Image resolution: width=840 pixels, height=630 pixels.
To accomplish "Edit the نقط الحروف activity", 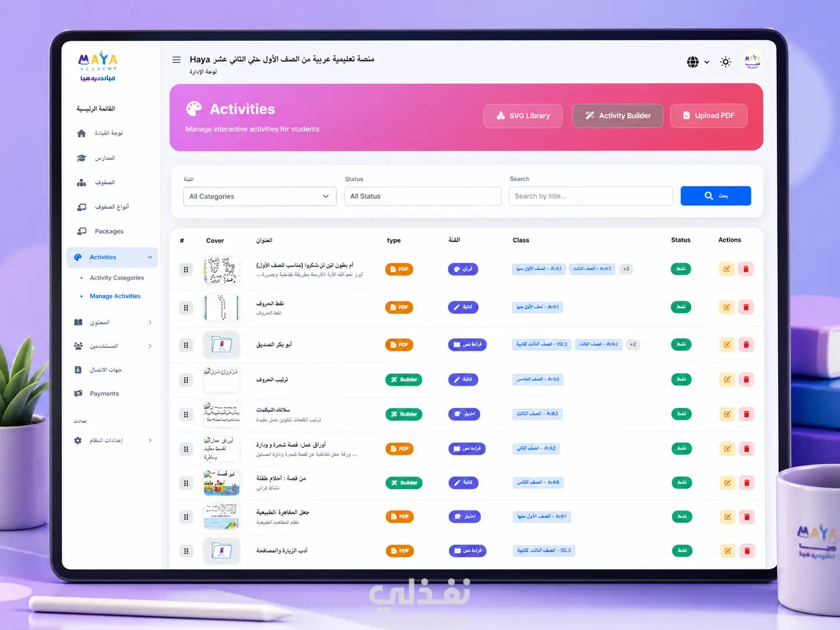I will pos(726,307).
